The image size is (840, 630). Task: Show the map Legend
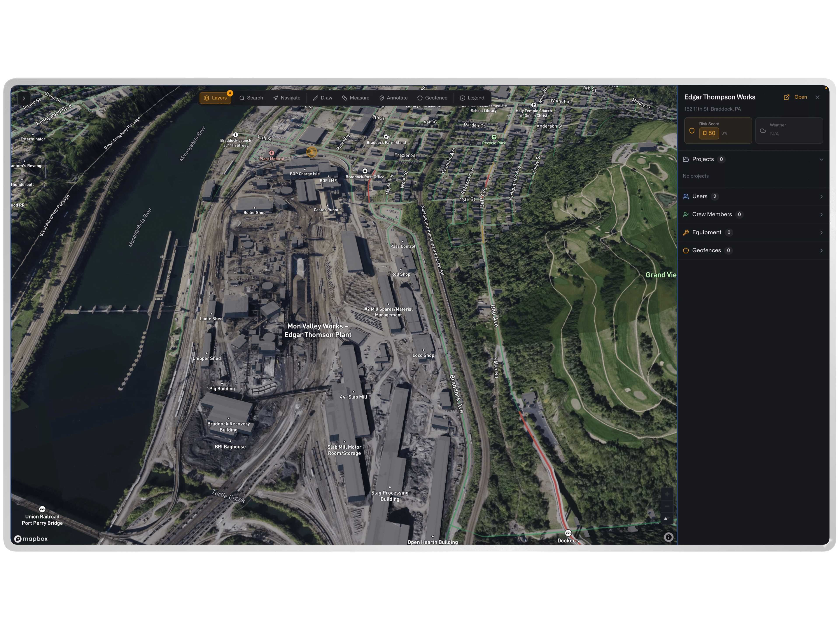(x=472, y=98)
